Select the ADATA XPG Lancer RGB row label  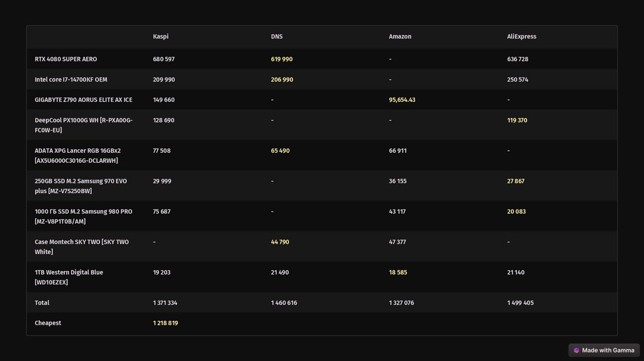(77, 155)
